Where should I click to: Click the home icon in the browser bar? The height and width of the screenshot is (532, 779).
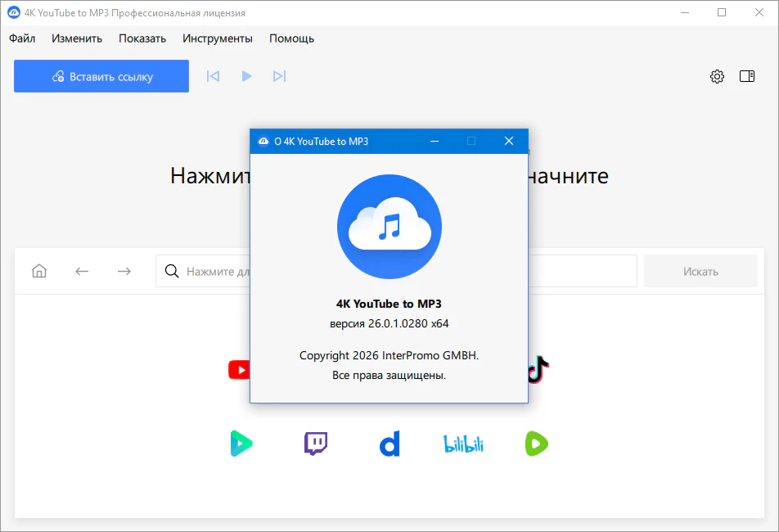[x=38, y=271]
